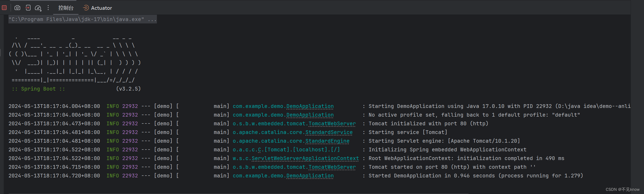Click 'Initializing Spring embedded WebApplicationContext' message

click(447, 150)
